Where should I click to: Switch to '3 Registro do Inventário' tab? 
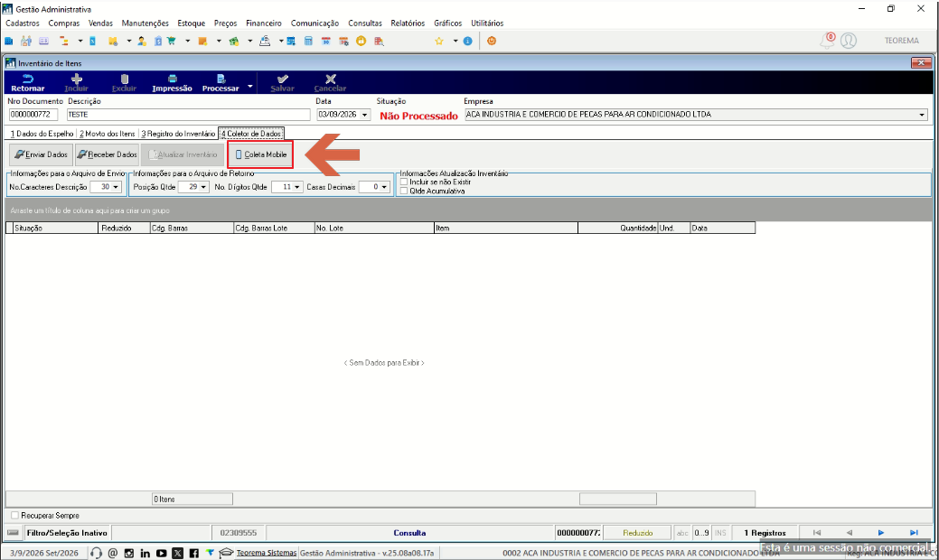click(x=178, y=134)
